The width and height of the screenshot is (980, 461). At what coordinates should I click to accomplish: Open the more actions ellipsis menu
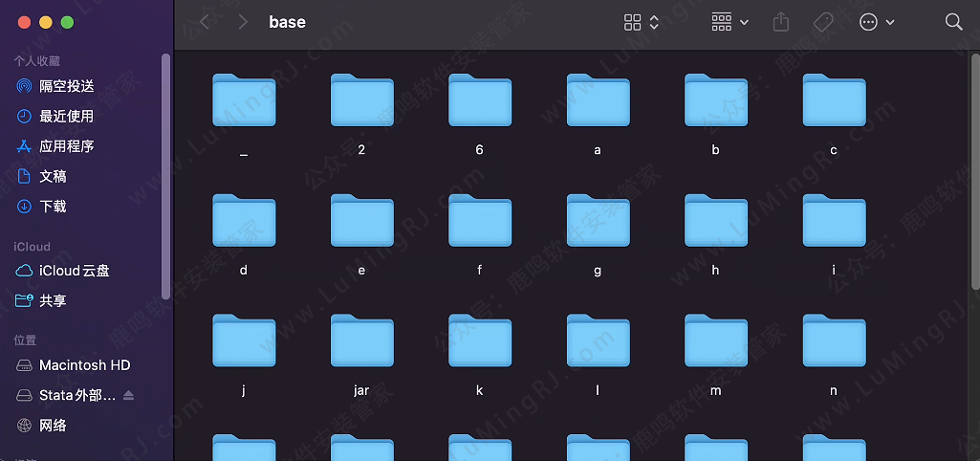pos(876,22)
